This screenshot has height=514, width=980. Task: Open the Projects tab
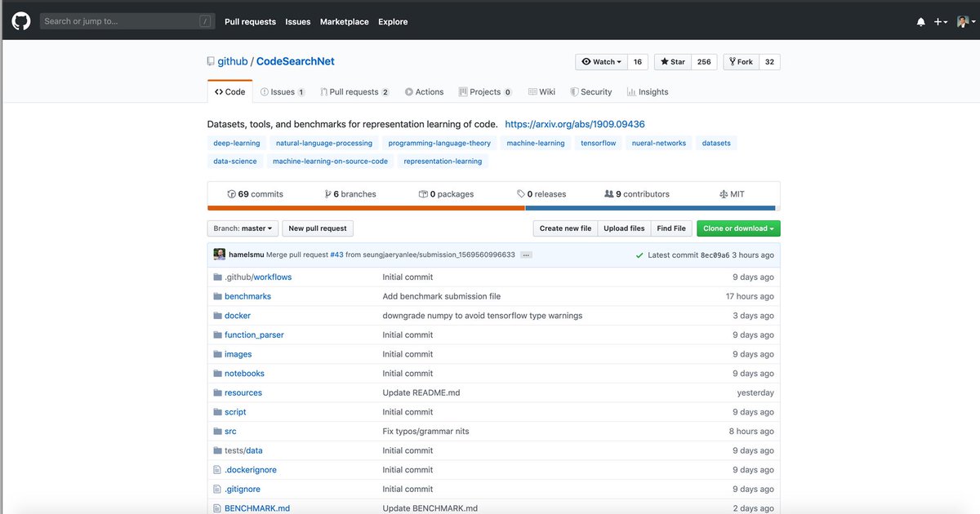485,92
